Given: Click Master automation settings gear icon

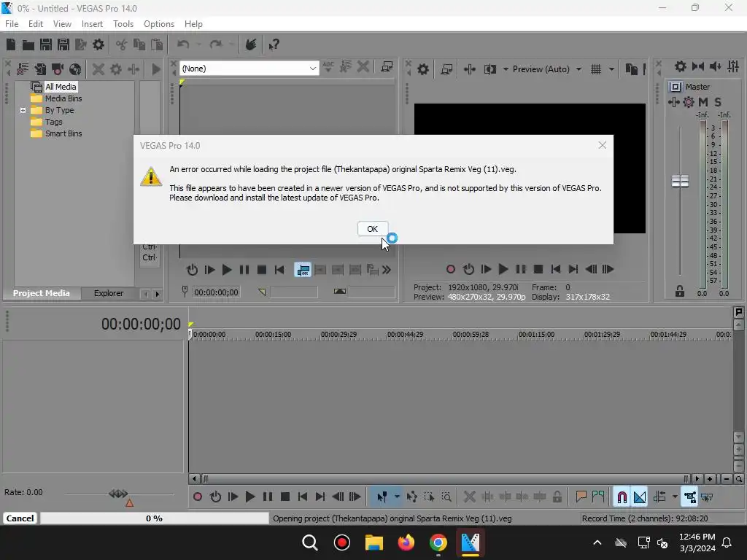Looking at the screenshot, I should [689, 102].
